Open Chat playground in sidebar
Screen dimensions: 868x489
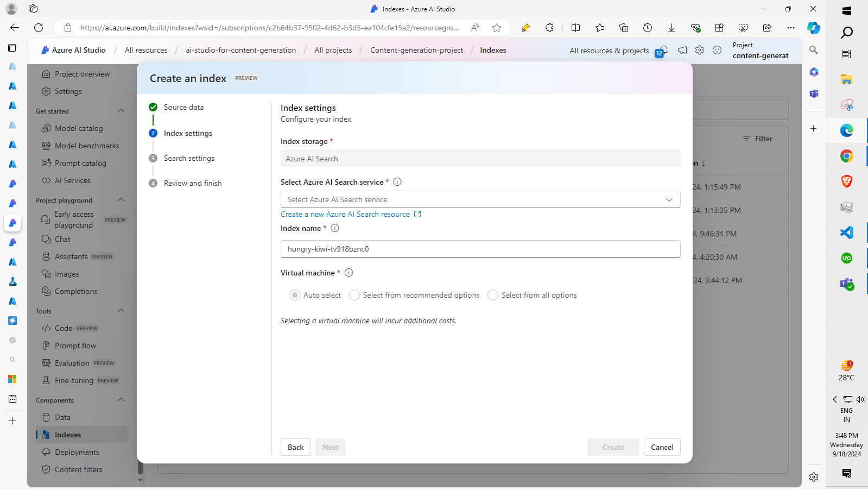(x=62, y=239)
